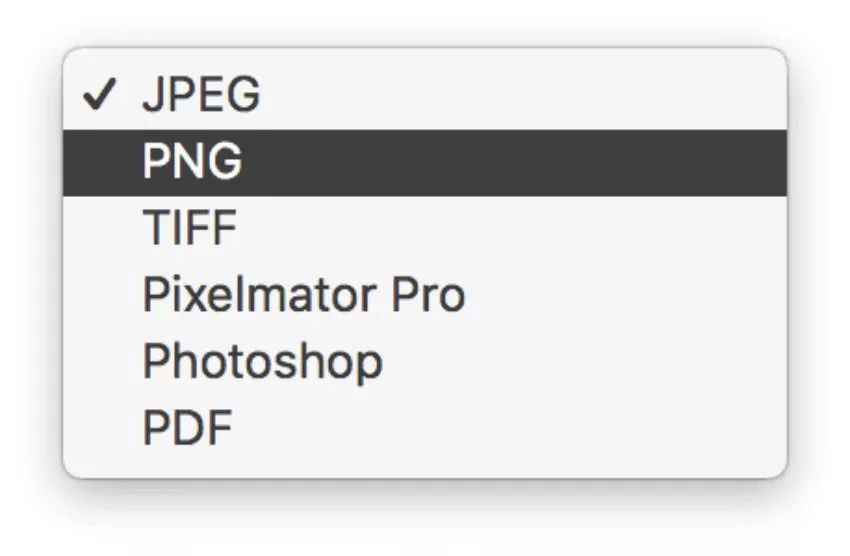Click the TIFF label below PNG

tap(190, 228)
